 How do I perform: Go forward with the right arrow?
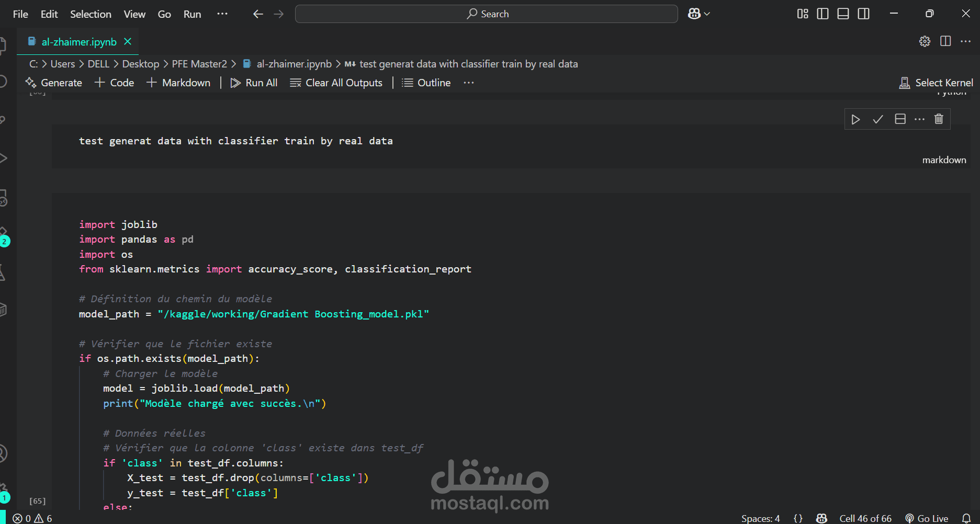coord(279,14)
